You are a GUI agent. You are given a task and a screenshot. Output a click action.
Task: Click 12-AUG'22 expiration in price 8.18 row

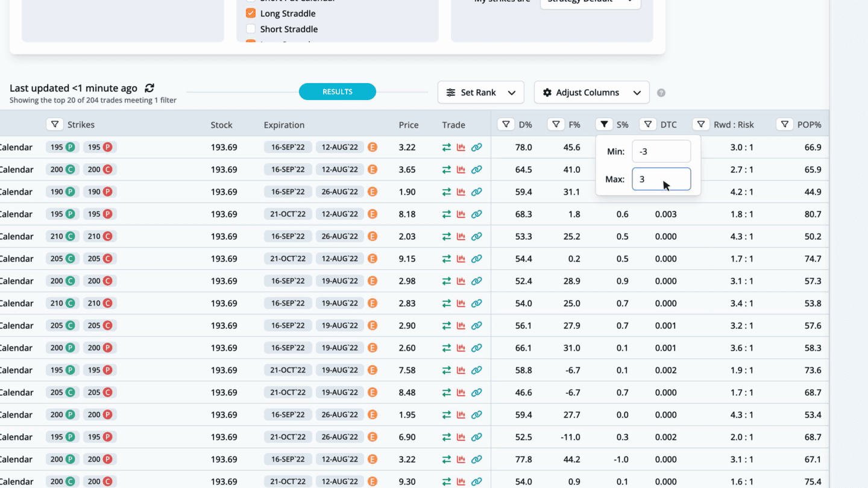tap(340, 214)
